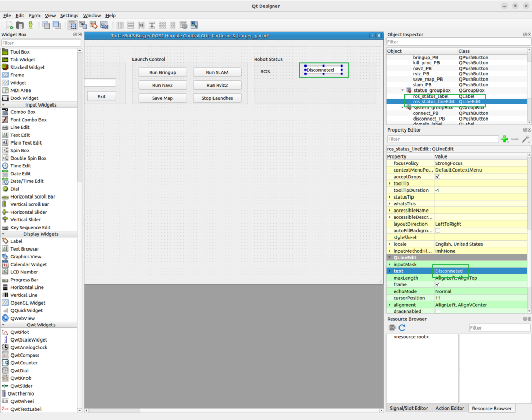Focus the Widget Box filter field

tap(41, 43)
